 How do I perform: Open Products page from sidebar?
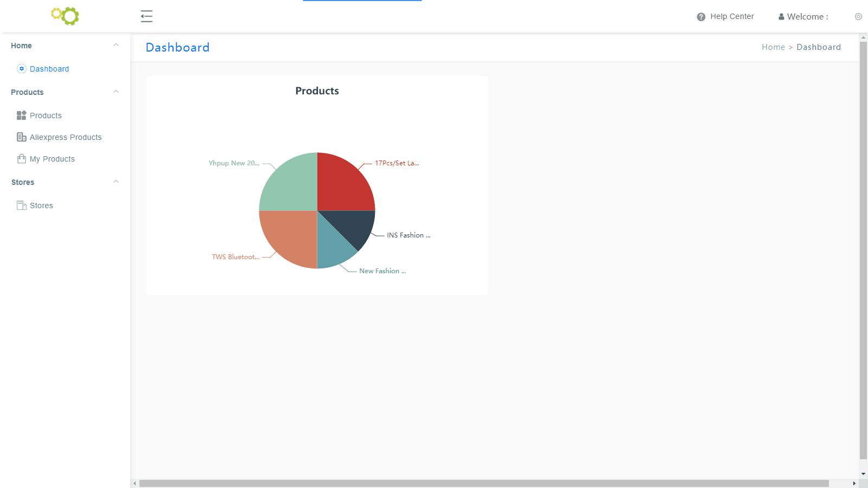(46, 115)
